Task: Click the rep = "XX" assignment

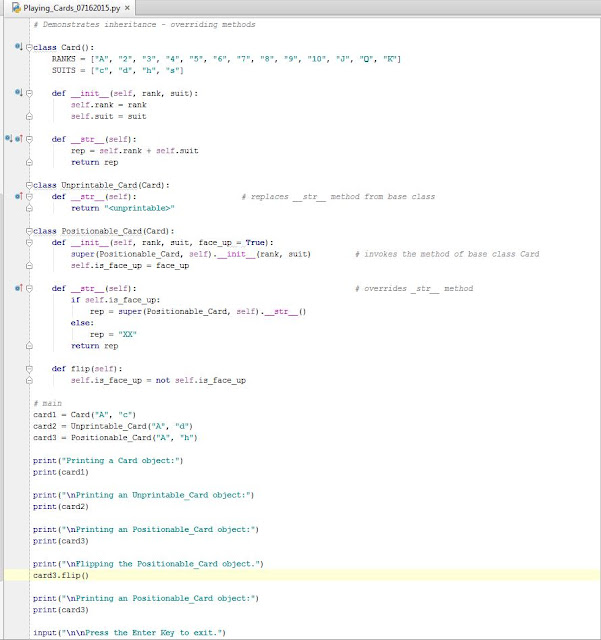Action: point(113,334)
